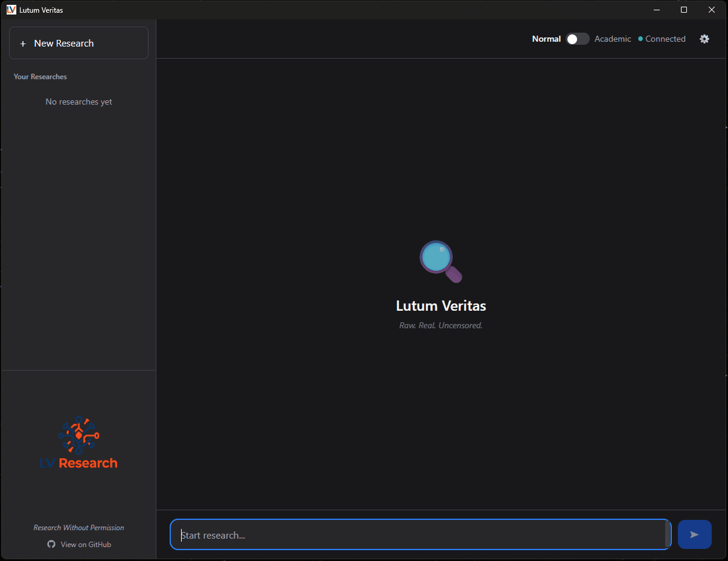Flip the Normal/Academic mode switch
Image resolution: width=728 pixels, height=561 pixels.
[x=577, y=38]
